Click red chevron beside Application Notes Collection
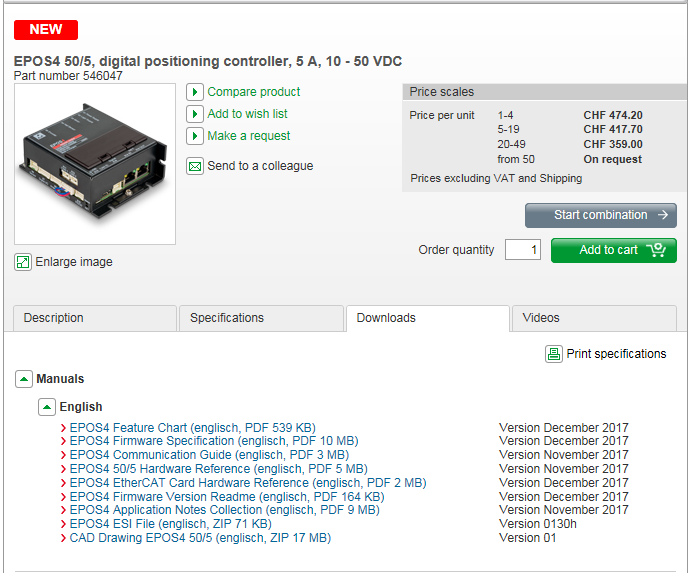The width and height of the screenshot is (688, 573). pos(63,510)
